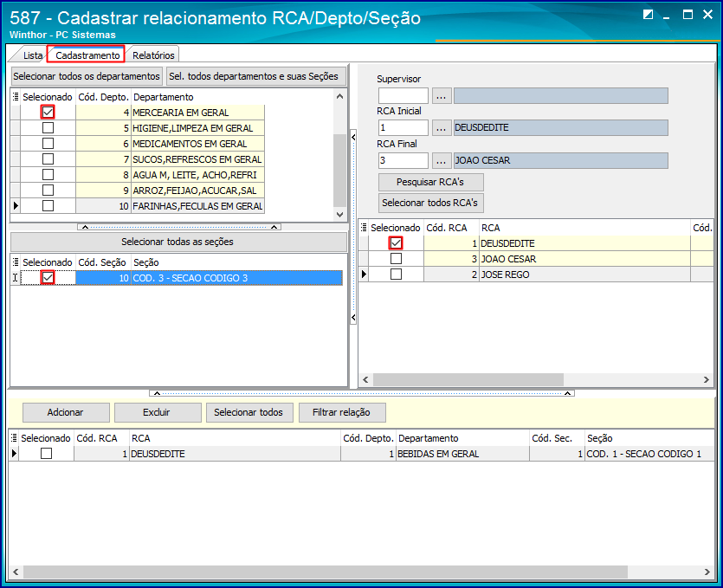This screenshot has width=723, height=588.
Task: Open department grid column options icon
Action: coord(16,96)
